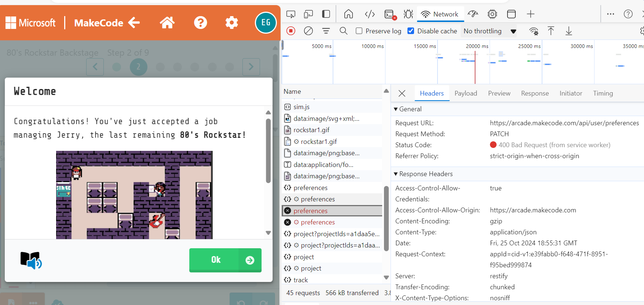Toggle the DevTools sidebar dock icon
The width and height of the screenshot is (644, 305).
(x=326, y=14)
